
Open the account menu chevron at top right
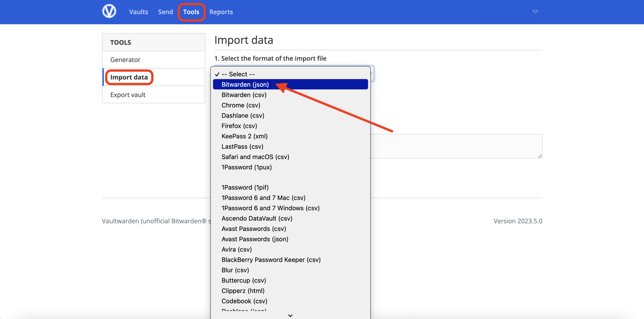(x=536, y=12)
